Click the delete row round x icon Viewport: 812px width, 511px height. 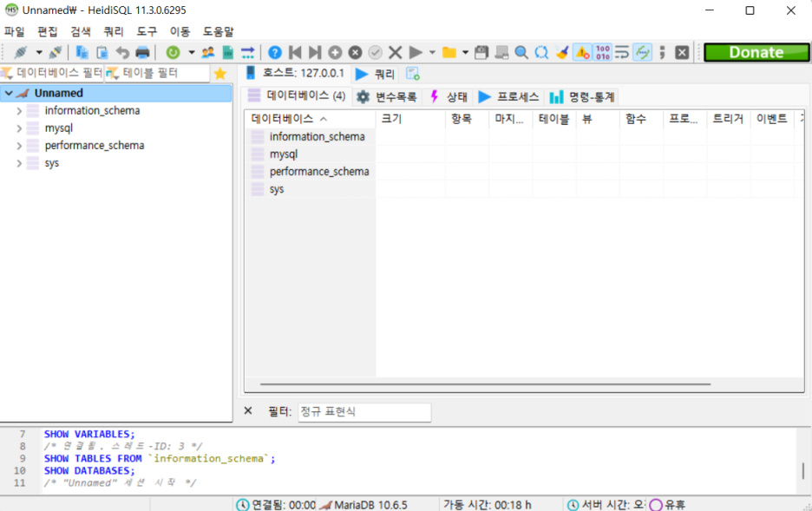pyautogui.click(x=356, y=52)
